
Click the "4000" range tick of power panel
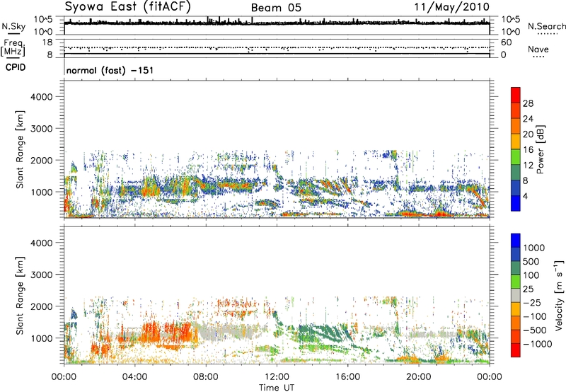pos(42,97)
